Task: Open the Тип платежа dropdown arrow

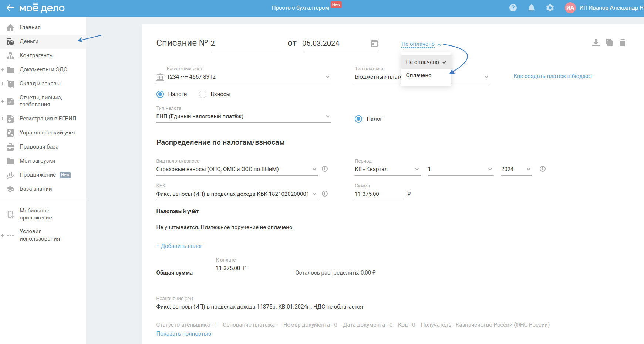Action: [486, 77]
